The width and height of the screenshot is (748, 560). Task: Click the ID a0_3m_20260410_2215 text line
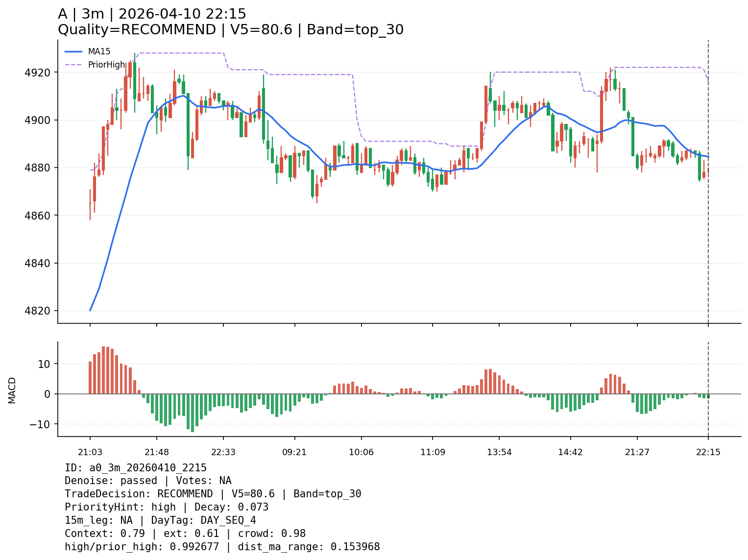(x=135, y=468)
